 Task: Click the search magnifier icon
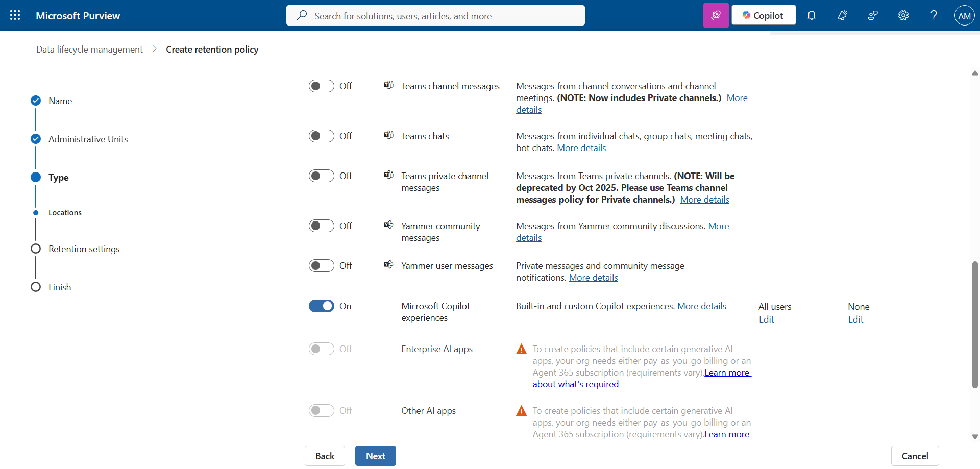click(x=302, y=15)
